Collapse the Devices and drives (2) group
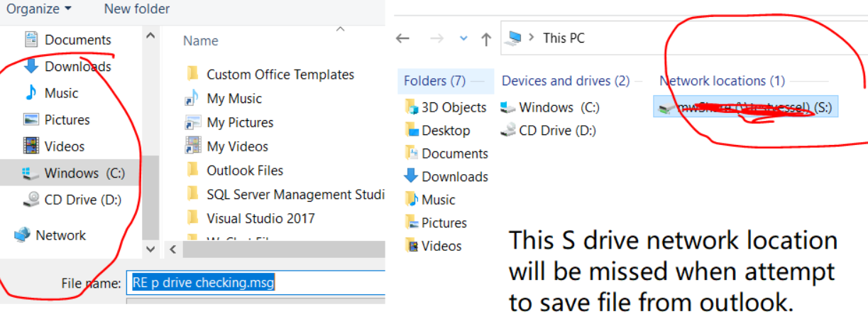Image resolution: width=868 pixels, height=329 pixels. pyautogui.click(x=566, y=81)
